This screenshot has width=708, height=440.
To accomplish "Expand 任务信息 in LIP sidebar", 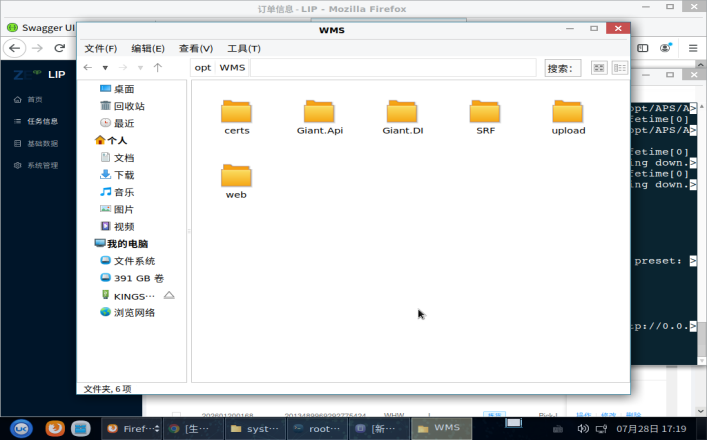I will coord(36,121).
